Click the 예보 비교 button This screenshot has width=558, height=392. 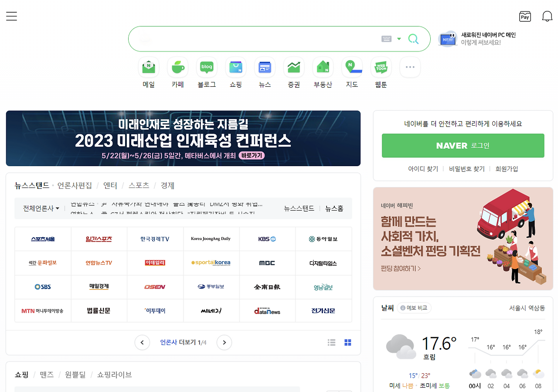[414, 308]
